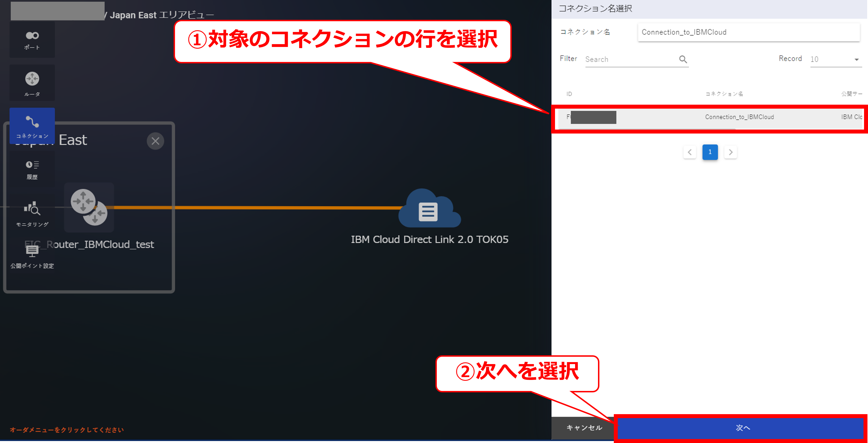This screenshot has height=443, width=868.
Task: Click the ポート (Port) sidebar icon
Action: 32,39
